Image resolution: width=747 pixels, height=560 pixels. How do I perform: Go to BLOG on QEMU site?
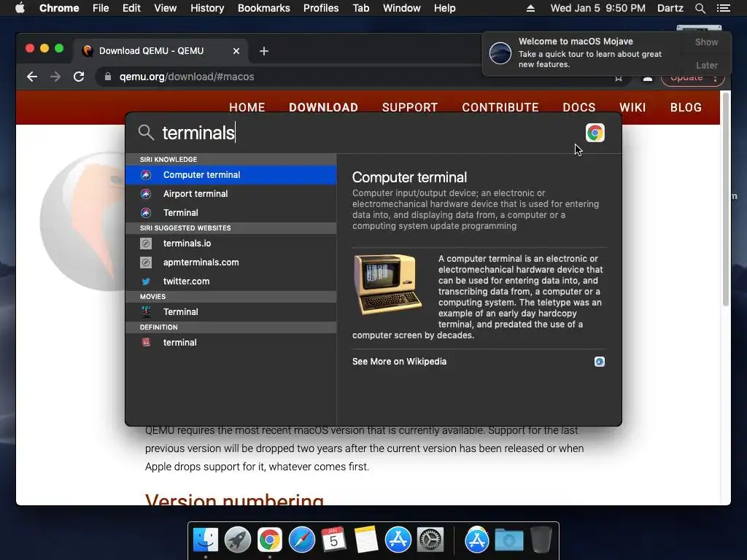pos(686,108)
